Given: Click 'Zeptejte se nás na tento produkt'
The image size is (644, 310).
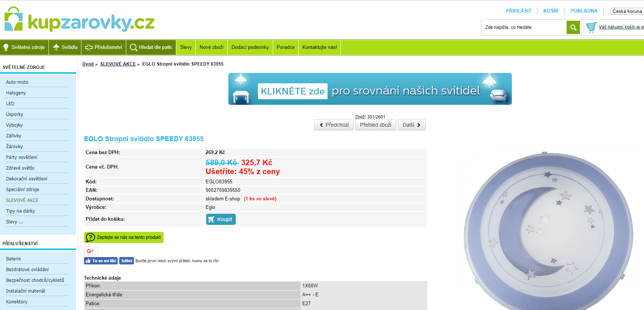Looking at the screenshot, I should (x=124, y=237).
